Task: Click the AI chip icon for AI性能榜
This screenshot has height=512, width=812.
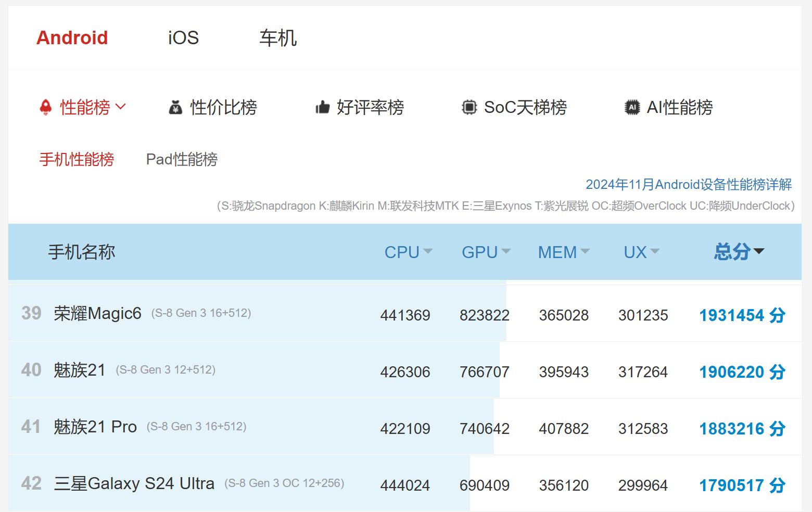Action: pyautogui.click(x=632, y=107)
